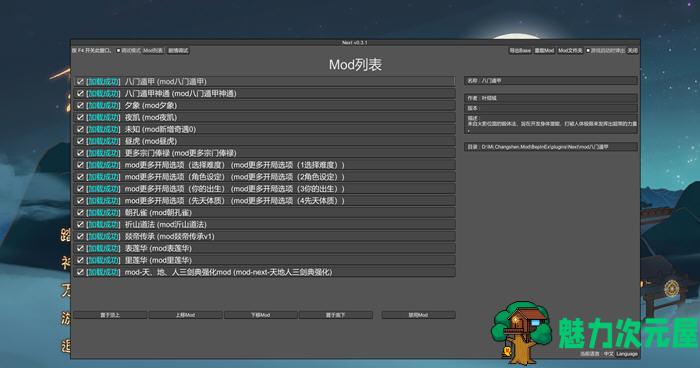Image resolution: width=700 pixels, height=368 pixels.
Task: Click the 禁用Mod disable button
Action: (x=418, y=315)
